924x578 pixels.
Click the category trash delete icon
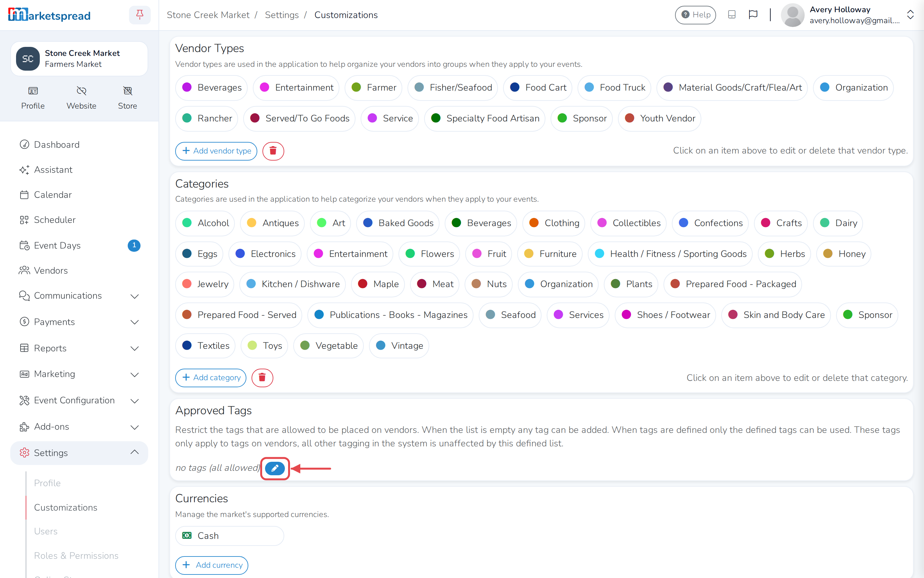pos(262,378)
